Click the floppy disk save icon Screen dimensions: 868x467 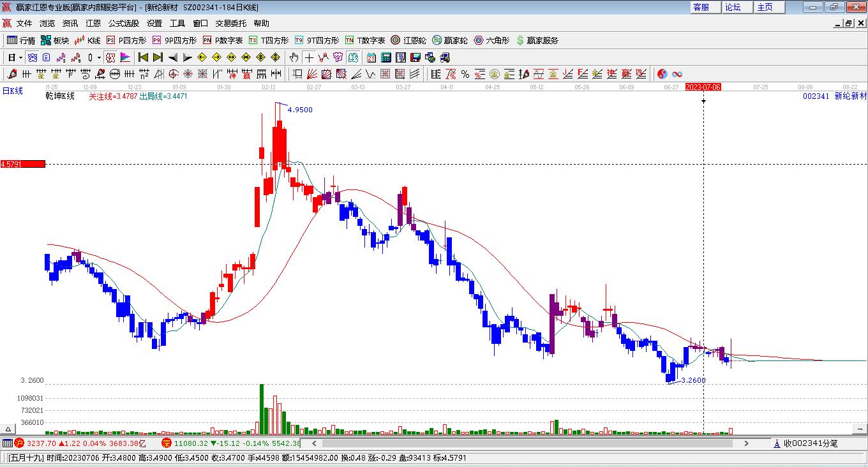click(415, 57)
